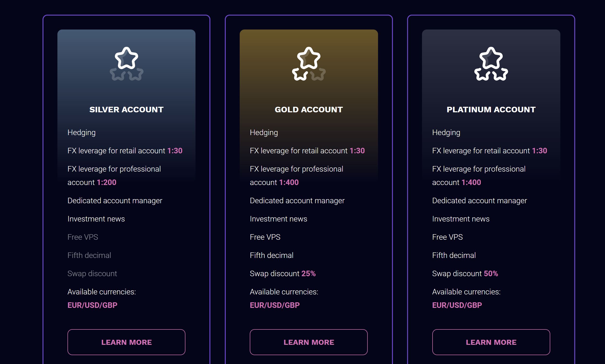Screen dimensions: 605x364
Task: Select Learn More on the Platinum Account
Action: 491,342
